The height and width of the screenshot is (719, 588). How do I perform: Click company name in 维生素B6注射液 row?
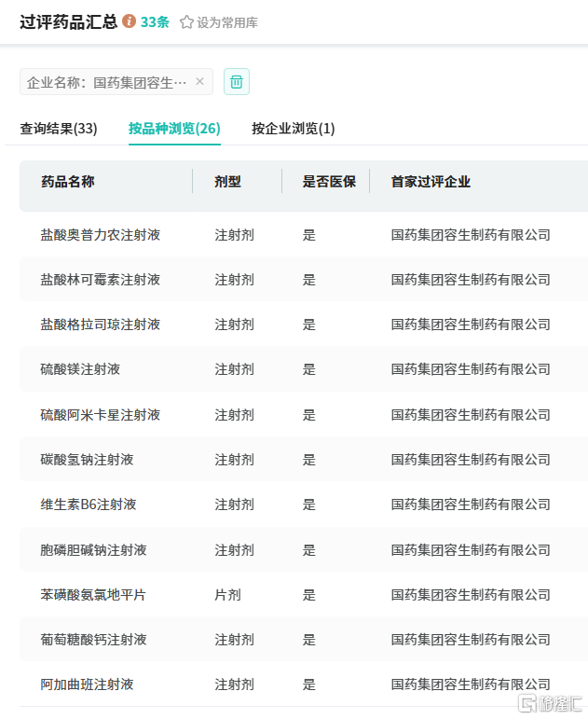(x=471, y=505)
